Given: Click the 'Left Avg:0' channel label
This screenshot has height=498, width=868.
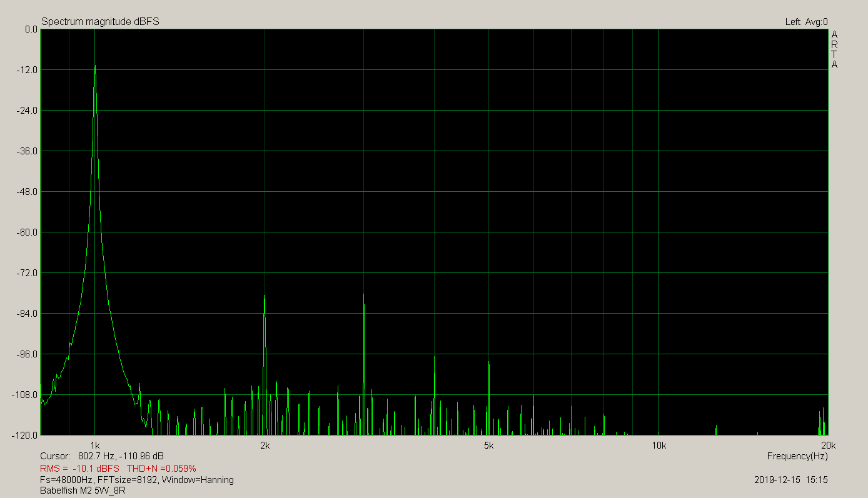Looking at the screenshot, I should coord(806,22).
